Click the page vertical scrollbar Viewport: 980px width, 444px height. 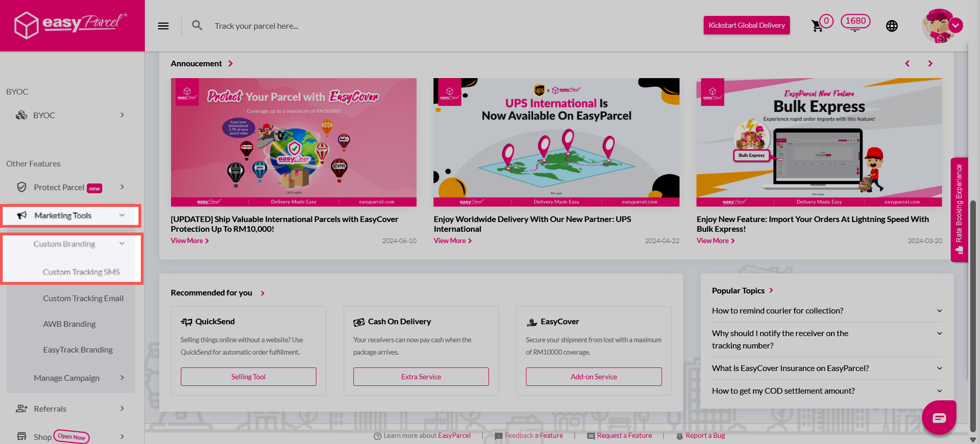(972, 316)
